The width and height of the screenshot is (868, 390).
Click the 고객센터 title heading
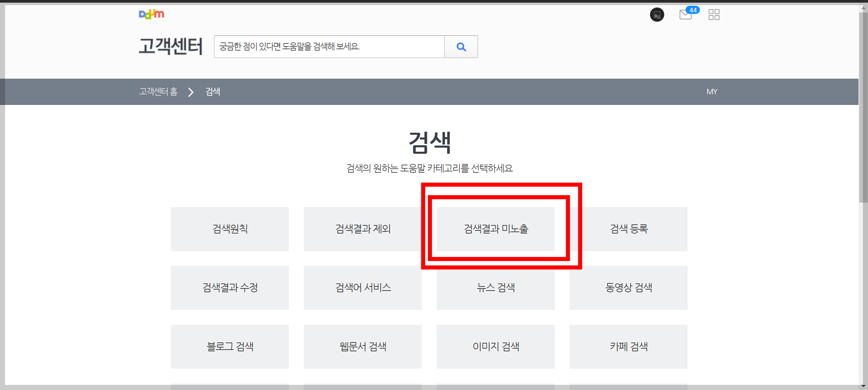pos(171,47)
